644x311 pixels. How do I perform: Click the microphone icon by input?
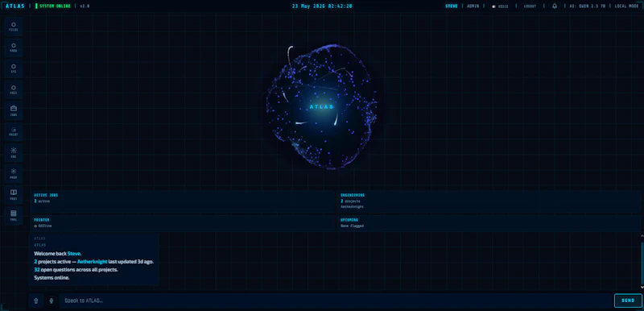click(x=52, y=301)
